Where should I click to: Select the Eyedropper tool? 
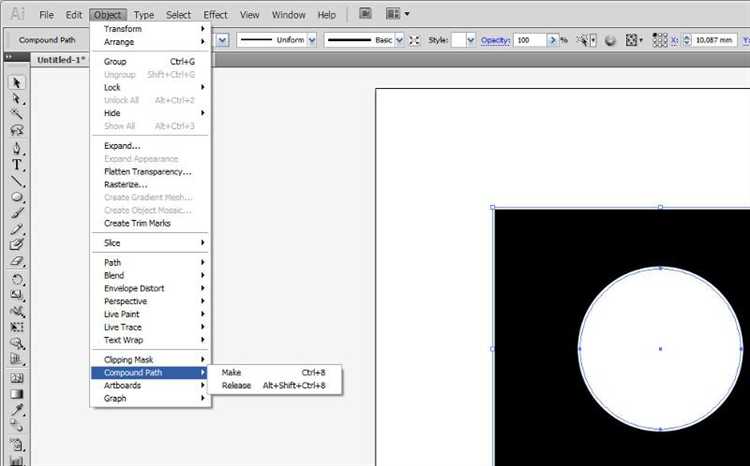(x=16, y=410)
